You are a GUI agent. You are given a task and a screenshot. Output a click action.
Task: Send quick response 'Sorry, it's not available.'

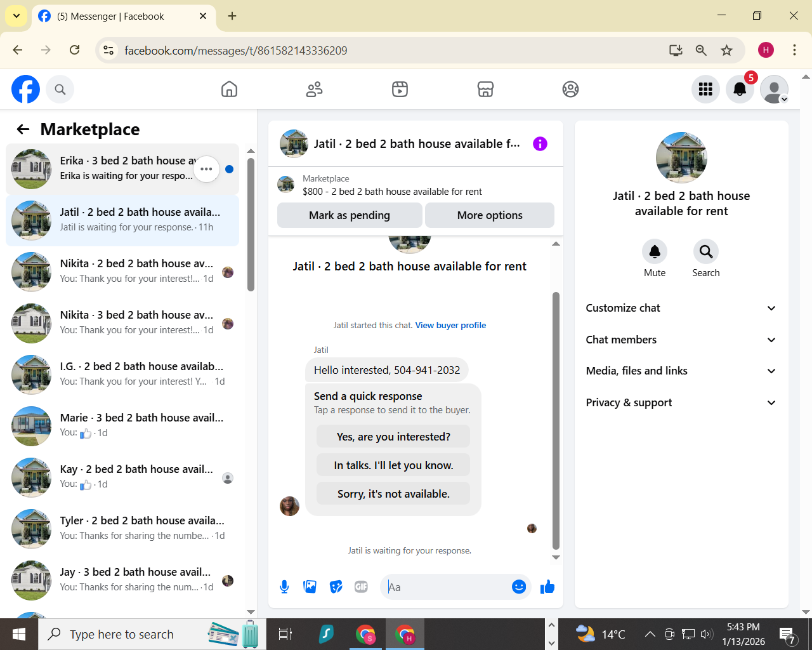(393, 494)
